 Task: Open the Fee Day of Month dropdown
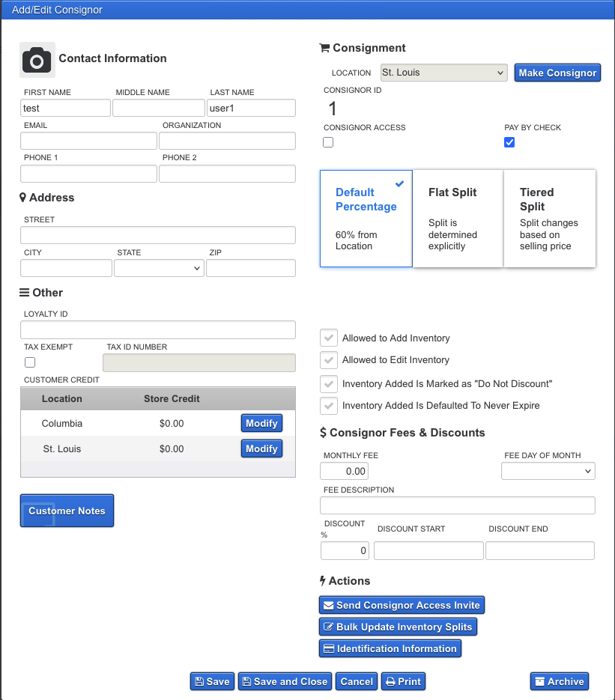548,471
